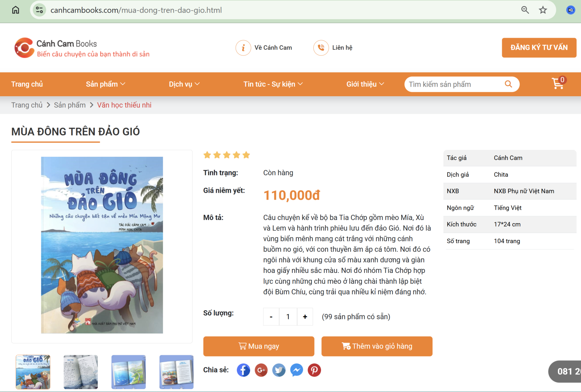The image size is (581, 392).
Task: Click the Mua ngay button
Action: coord(259,346)
